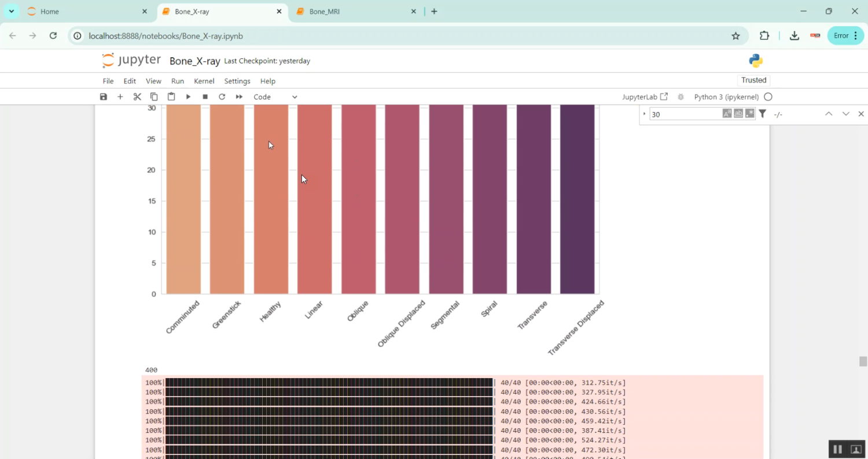Viewport: 868px width, 459px height.
Task: Cut the selected cell with scissors icon
Action: pyautogui.click(x=137, y=97)
